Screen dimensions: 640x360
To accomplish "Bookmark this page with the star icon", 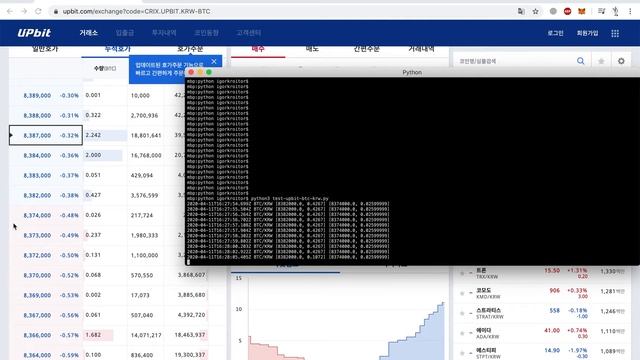I will point(536,11).
